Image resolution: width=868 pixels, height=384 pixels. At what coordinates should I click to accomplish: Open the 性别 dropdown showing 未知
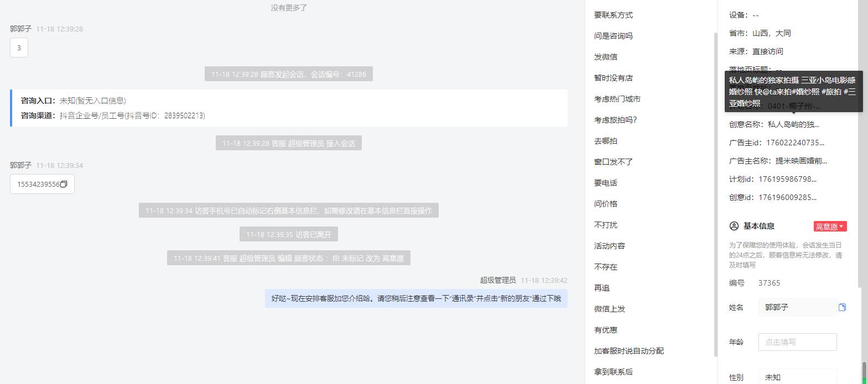click(797, 377)
